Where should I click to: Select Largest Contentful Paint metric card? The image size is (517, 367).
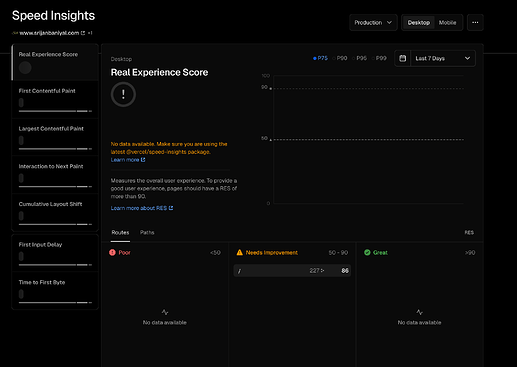55,138
